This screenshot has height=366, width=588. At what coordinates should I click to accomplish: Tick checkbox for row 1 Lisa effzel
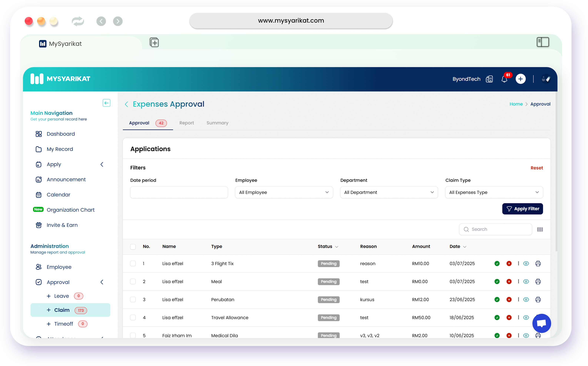[133, 263]
